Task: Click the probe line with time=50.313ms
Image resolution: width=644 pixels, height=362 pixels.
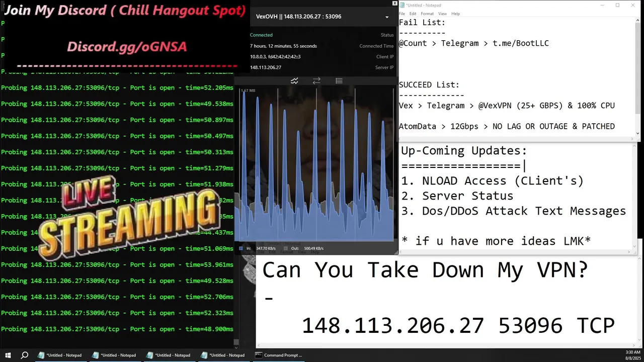Action: tap(117, 152)
